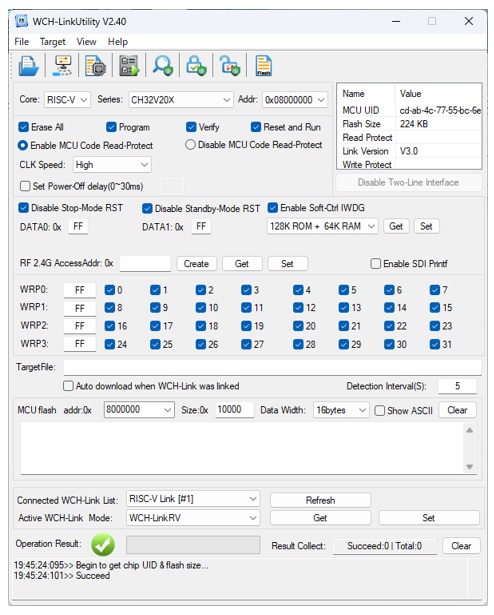Check Auto download when WCH-Link was linked
The width and height of the screenshot is (494, 615).
(x=68, y=386)
